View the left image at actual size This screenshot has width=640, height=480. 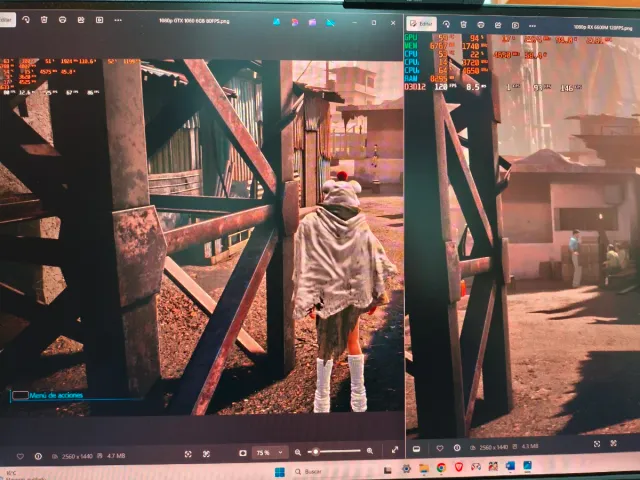[x=206, y=454]
